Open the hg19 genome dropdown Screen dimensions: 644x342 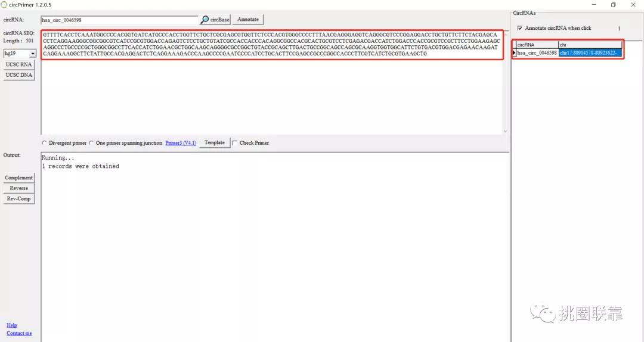(x=32, y=54)
